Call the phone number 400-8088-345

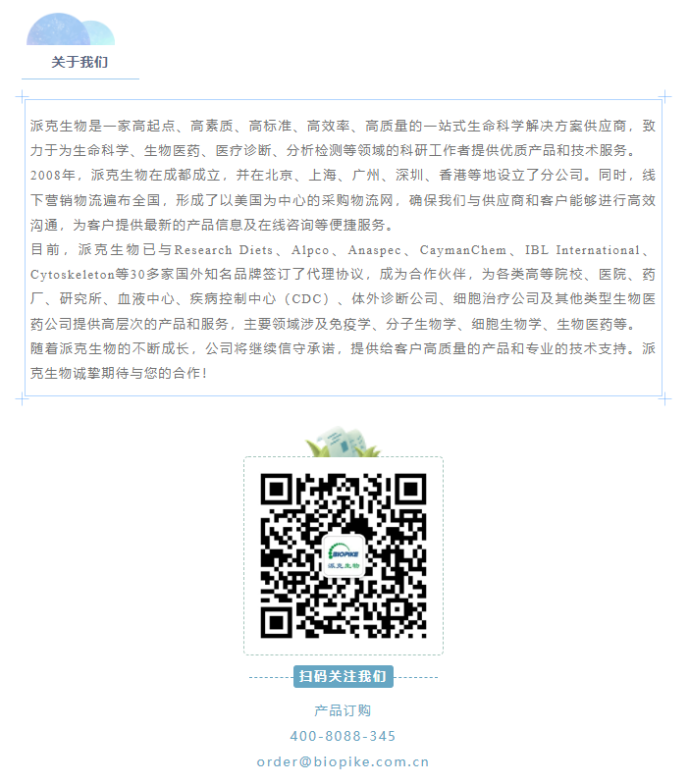click(x=343, y=736)
